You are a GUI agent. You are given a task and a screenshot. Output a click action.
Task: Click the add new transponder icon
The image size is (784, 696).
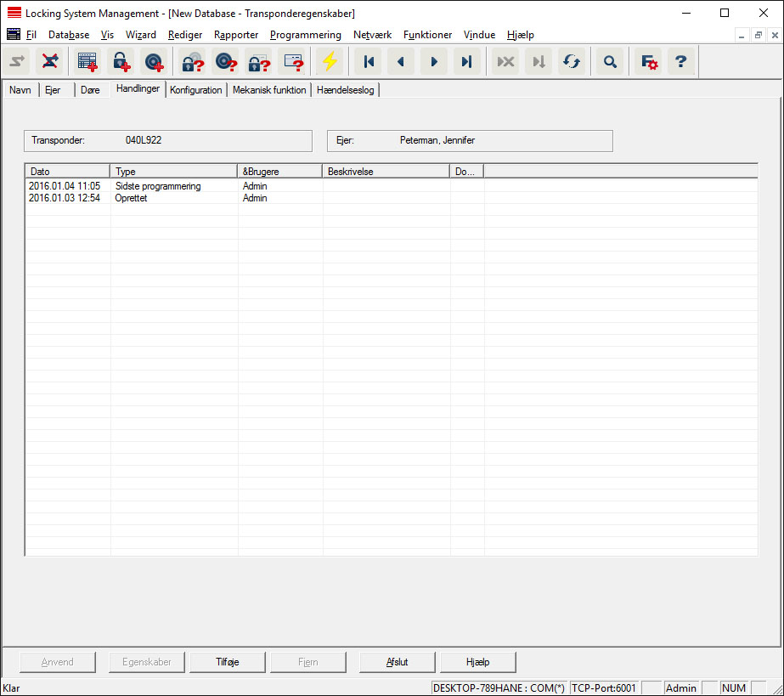tap(153, 61)
